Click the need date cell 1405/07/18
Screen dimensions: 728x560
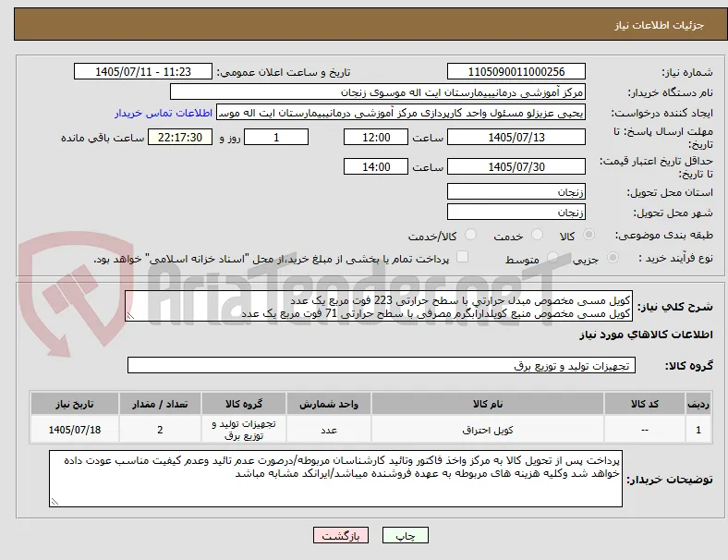click(75, 430)
